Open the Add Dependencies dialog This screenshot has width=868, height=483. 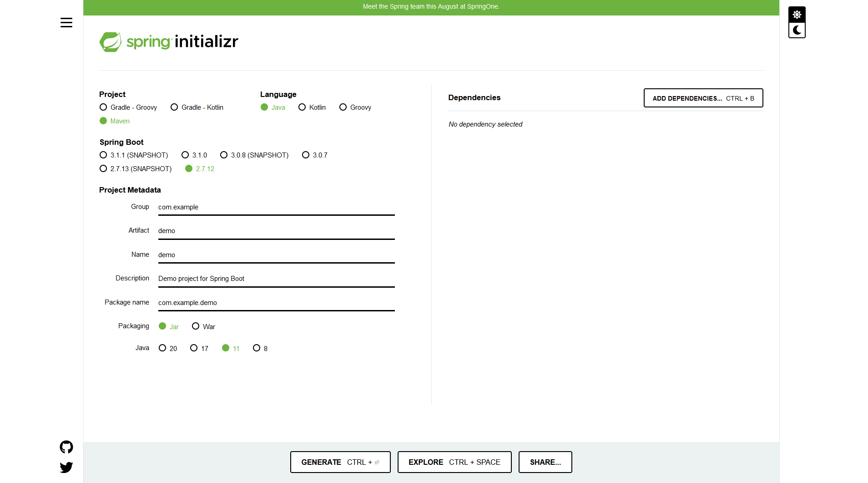(703, 98)
